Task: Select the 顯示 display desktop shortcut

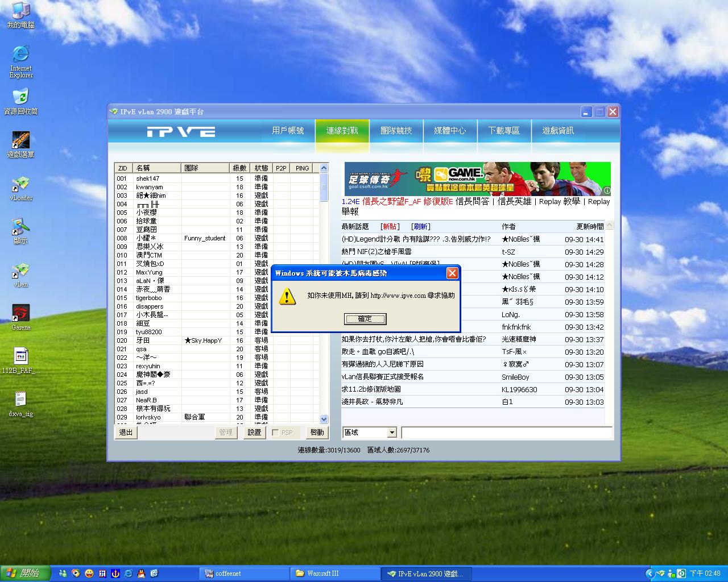Action: tap(21, 231)
